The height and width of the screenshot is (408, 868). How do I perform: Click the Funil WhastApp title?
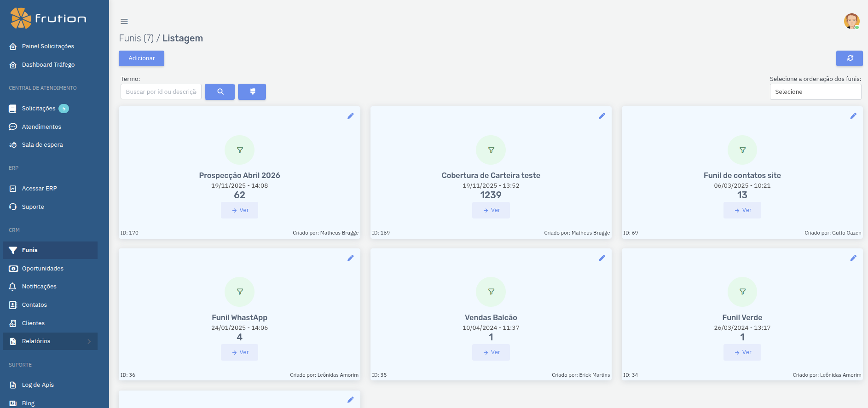(x=240, y=317)
